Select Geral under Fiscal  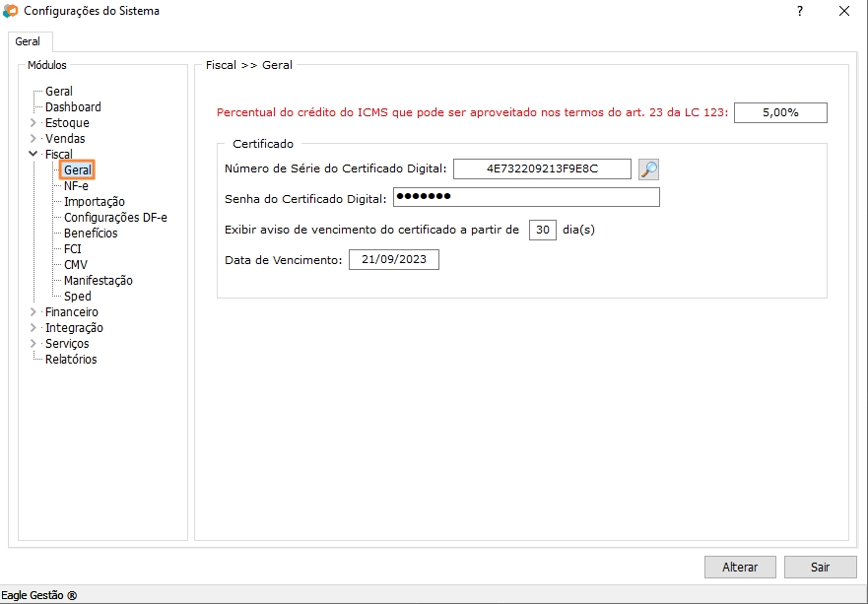[78, 169]
